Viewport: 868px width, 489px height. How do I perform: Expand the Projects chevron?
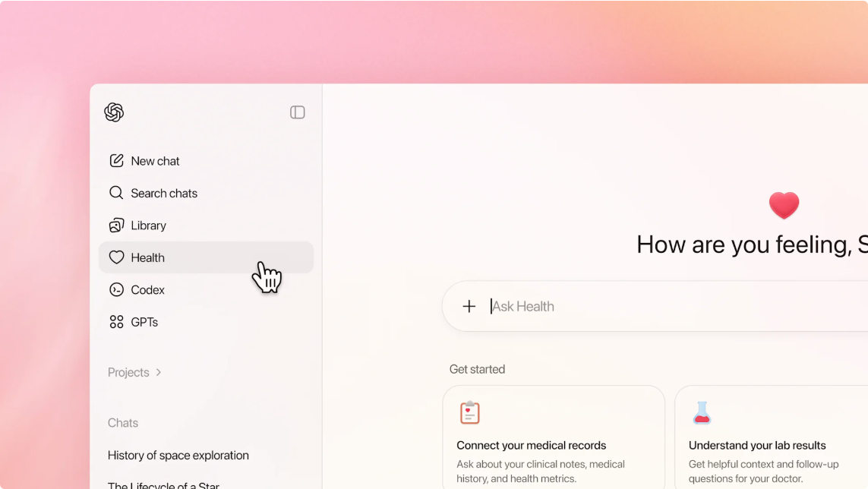[x=159, y=372]
